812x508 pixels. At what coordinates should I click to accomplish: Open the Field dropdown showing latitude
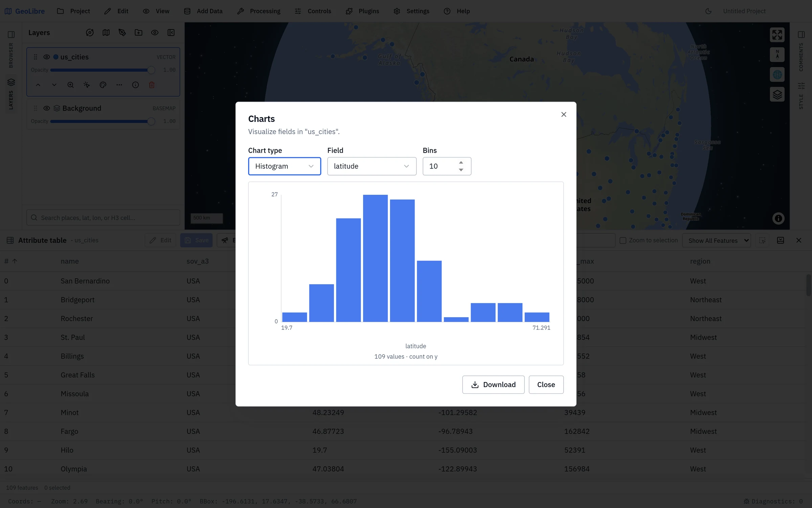[372, 166]
